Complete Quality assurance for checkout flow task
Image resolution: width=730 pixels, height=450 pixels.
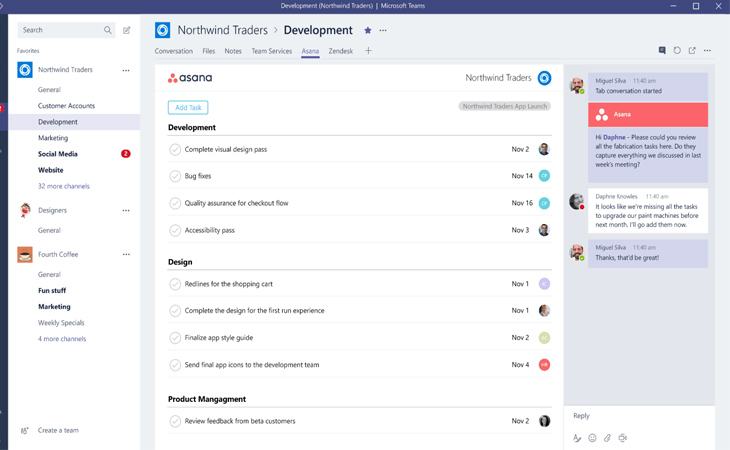point(175,203)
